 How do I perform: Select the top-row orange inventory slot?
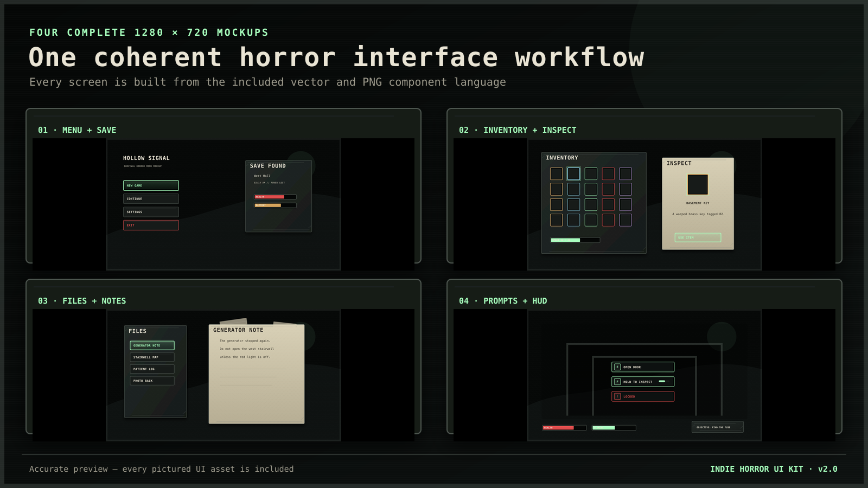click(x=557, y=174)
